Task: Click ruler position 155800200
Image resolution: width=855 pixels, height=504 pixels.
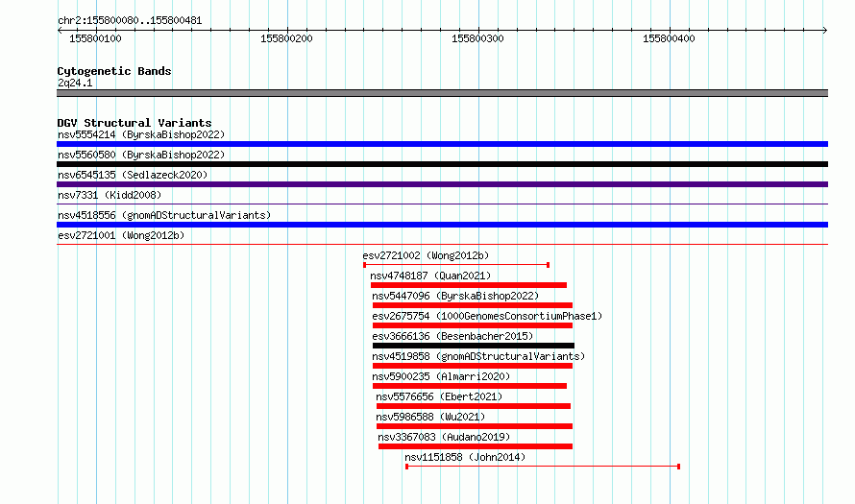Action: pos(286,38)
